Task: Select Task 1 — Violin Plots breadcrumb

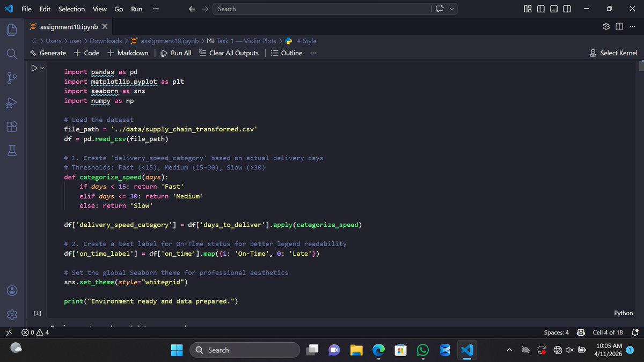Action: point(242,41)
